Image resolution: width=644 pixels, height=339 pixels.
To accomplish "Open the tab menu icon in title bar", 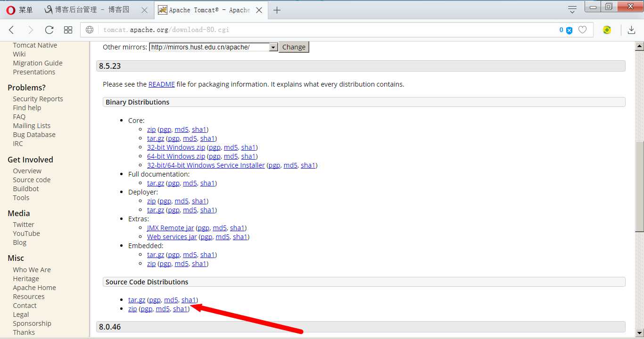I will click(572, 9).
